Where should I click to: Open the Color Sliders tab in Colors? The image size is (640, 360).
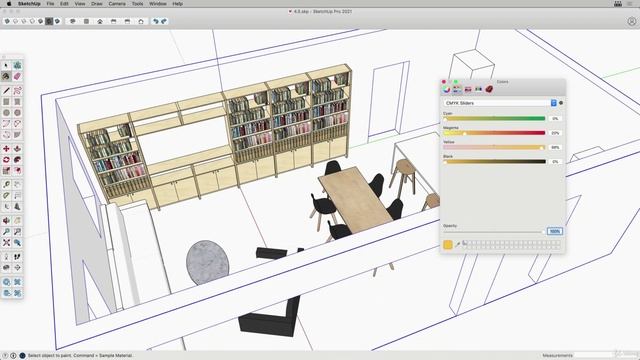point(457,89)
